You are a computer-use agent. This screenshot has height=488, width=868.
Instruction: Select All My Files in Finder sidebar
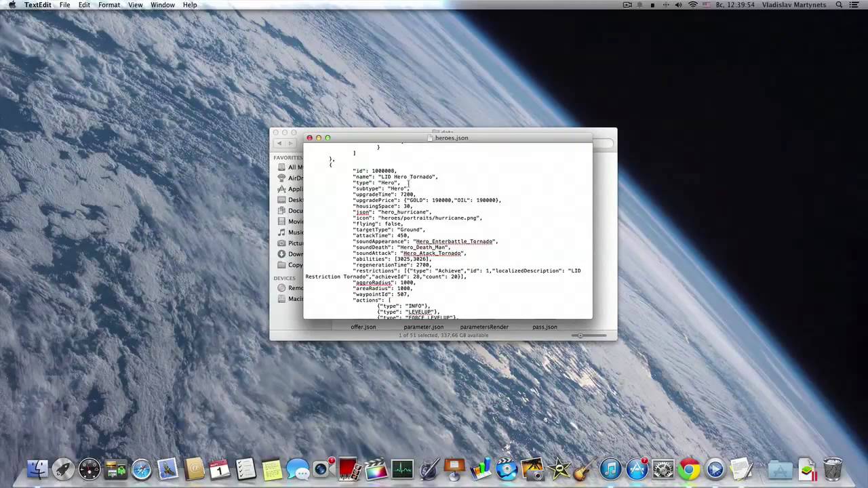pyautogui.click(x=290, y=167)
